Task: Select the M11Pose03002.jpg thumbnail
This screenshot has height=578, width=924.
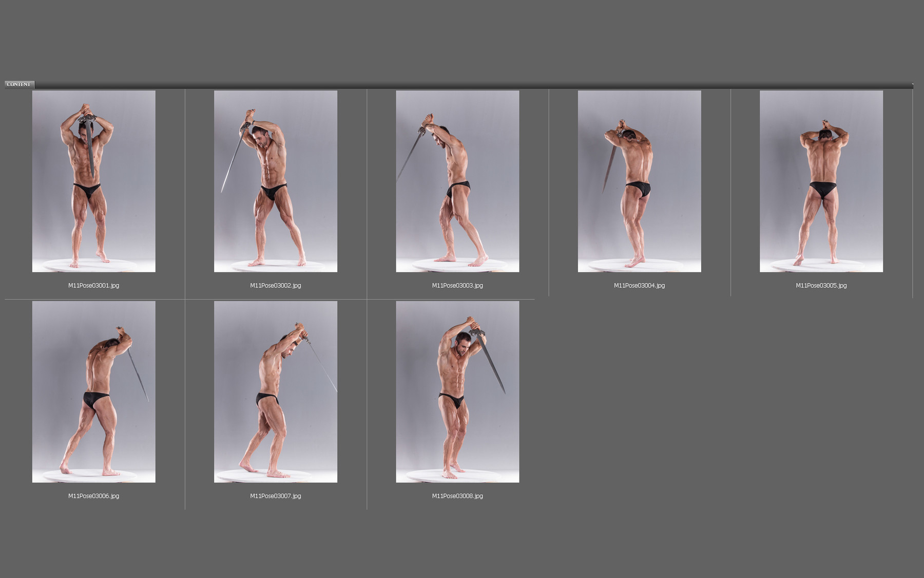Action: click(275, 182)
